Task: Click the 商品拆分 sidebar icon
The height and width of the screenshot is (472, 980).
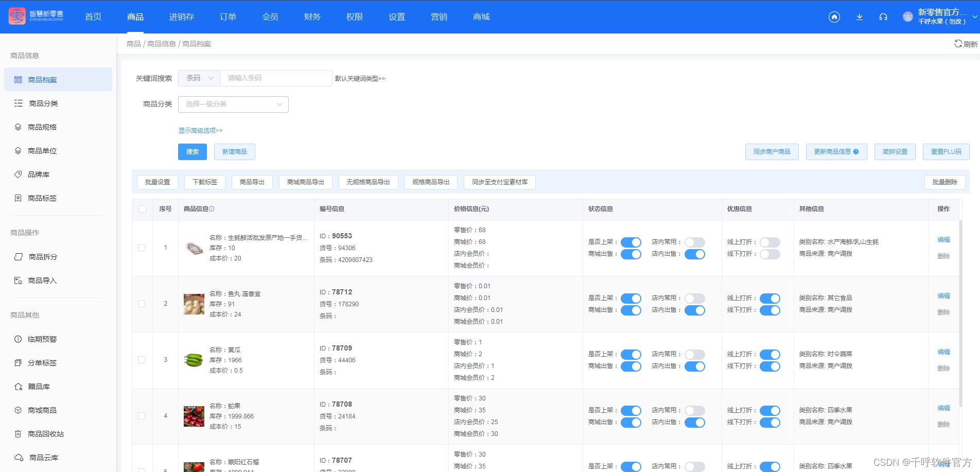Action: point(19,257)
